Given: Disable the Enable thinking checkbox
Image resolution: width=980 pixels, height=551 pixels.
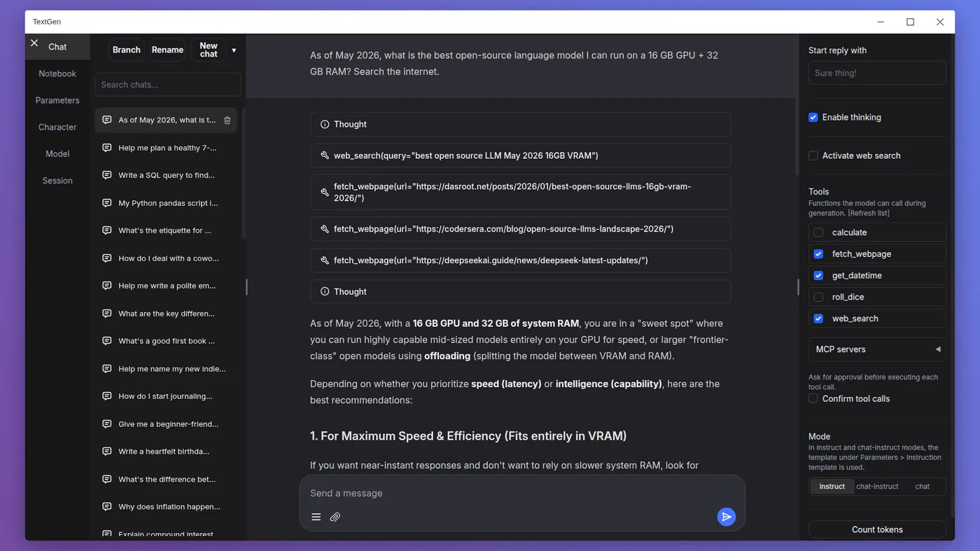Looking at the screenshot, I should coord(813,118).
